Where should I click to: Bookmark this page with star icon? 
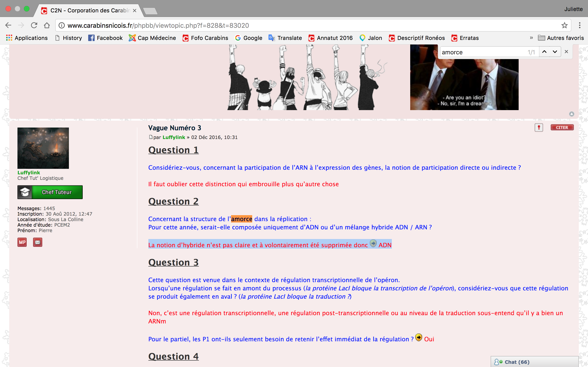(564, 25)
